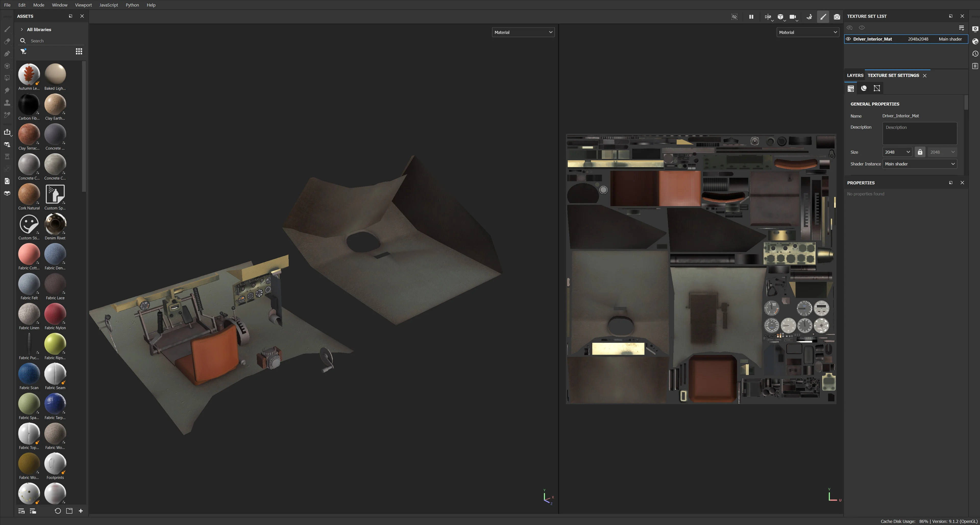This screenshot has width=980, height=525.
Task: Toggle visibility of Driver_Interior_Mat texture set
Action: click(848, 39)
